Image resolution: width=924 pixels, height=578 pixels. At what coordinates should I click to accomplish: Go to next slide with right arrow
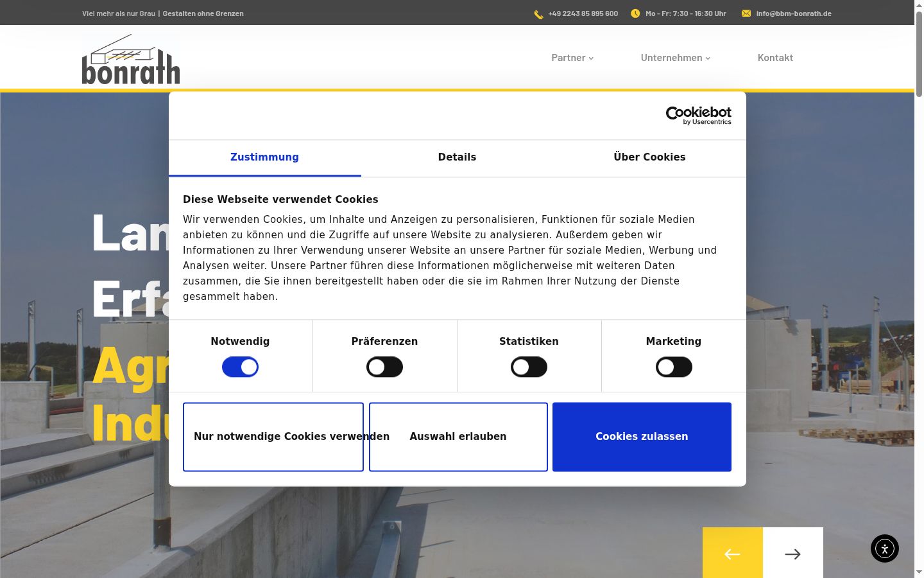click(793, 553)
